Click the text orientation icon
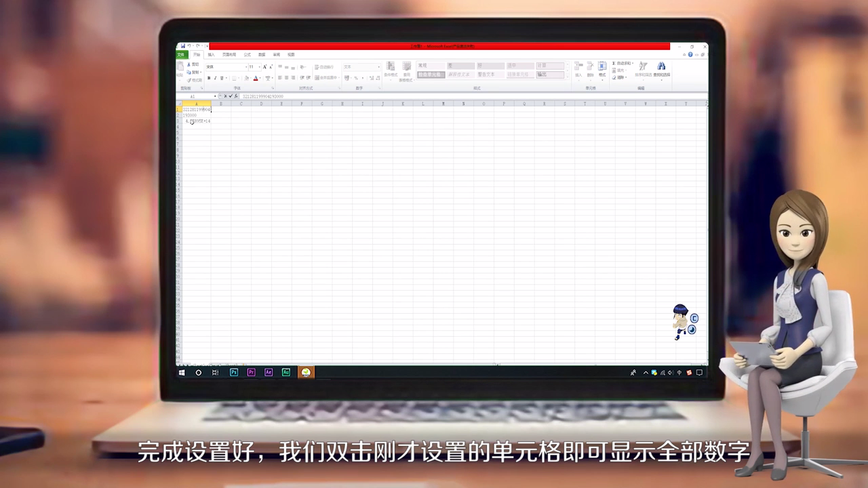This screenshot has height=488, width=868. 302,67
